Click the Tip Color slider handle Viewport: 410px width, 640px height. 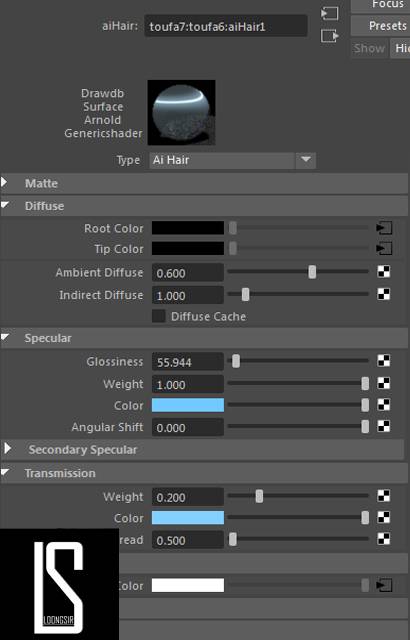pyautogui.click(x=233, y=248)
